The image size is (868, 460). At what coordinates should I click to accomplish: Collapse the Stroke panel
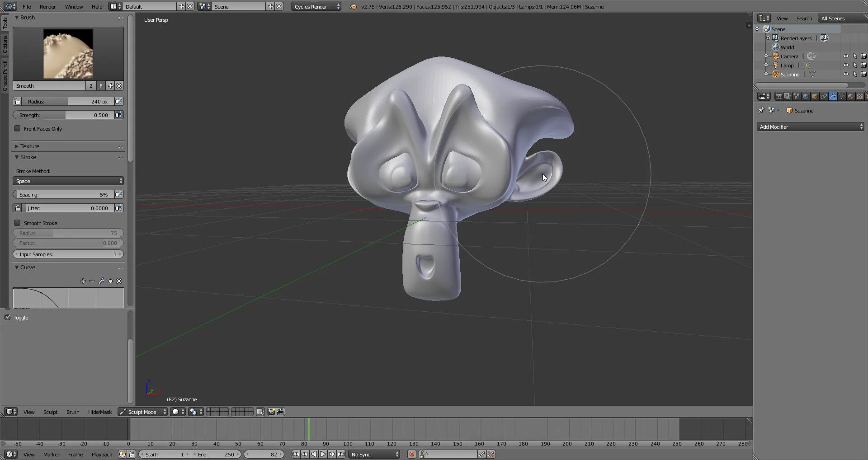[17, 157]
